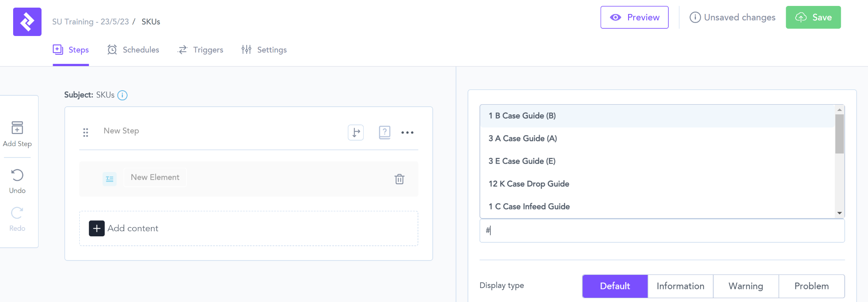Image resolution: width=868 pixels, height=302 pixels.
Task: Click the step branching logic icon
Action: (x=356, y=133)
